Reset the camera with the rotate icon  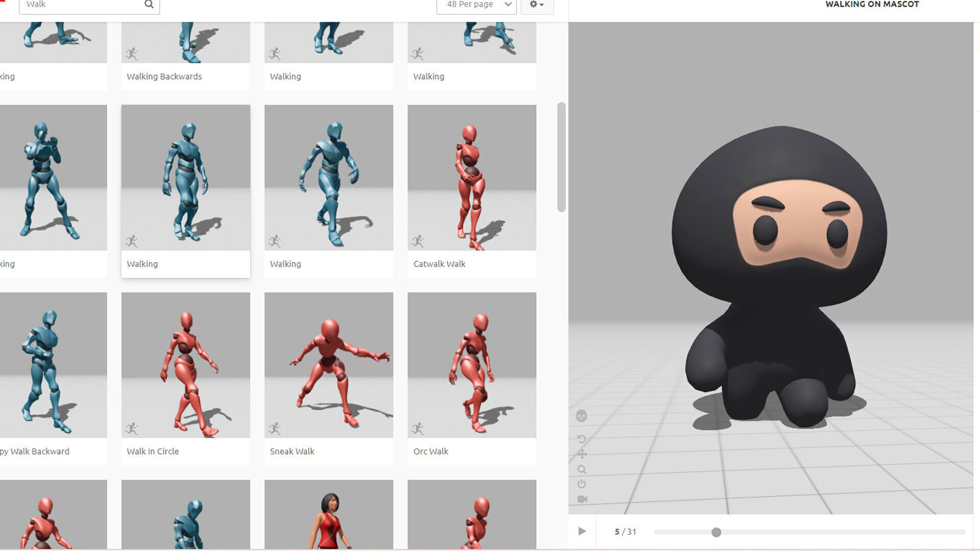pos(581,439)
